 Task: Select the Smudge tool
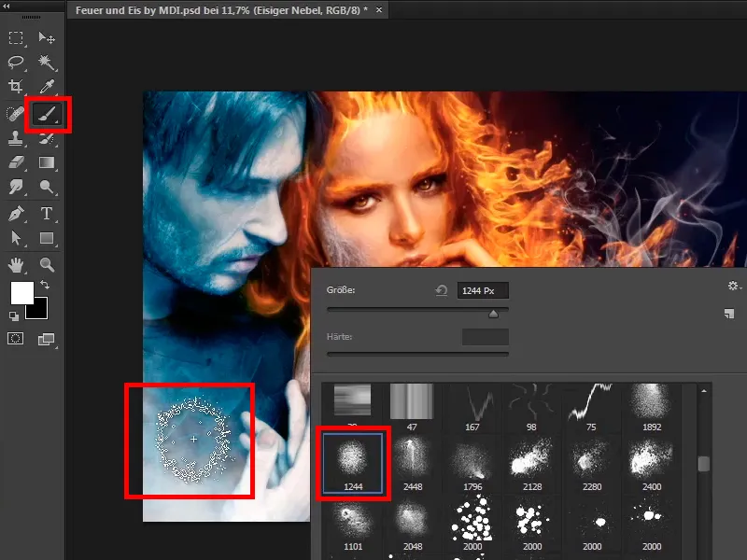pos(16,187)
